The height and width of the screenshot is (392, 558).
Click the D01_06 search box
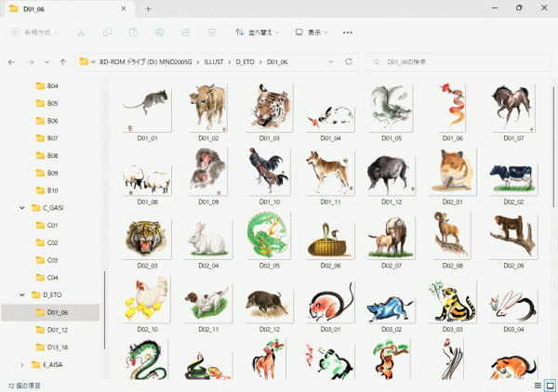tap(458, 62)
